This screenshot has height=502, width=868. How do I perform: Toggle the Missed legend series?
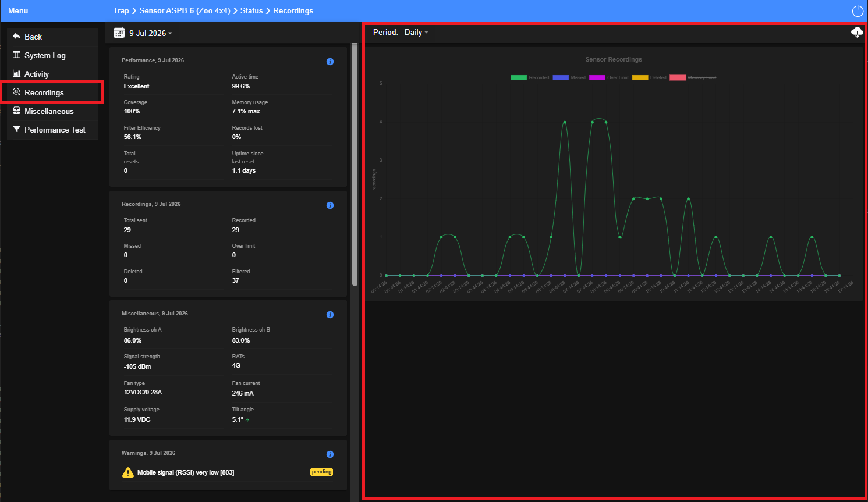pyautogui.click(x=569, y=77)
